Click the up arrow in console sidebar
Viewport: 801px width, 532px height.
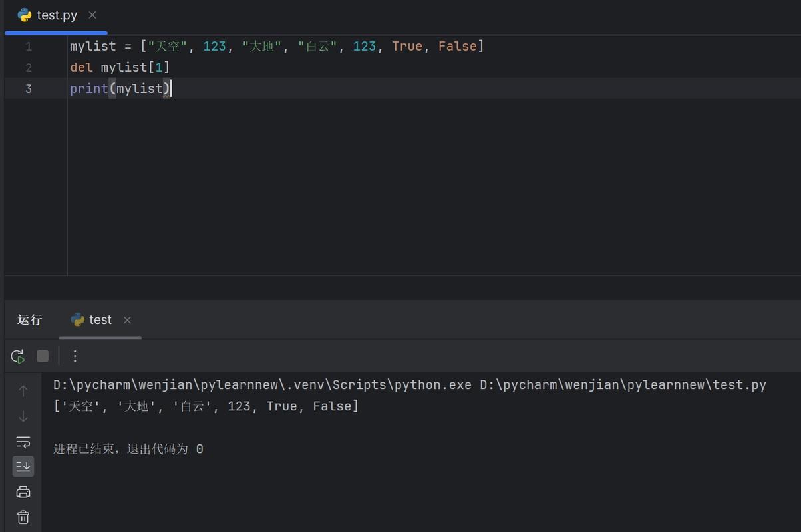23,391
